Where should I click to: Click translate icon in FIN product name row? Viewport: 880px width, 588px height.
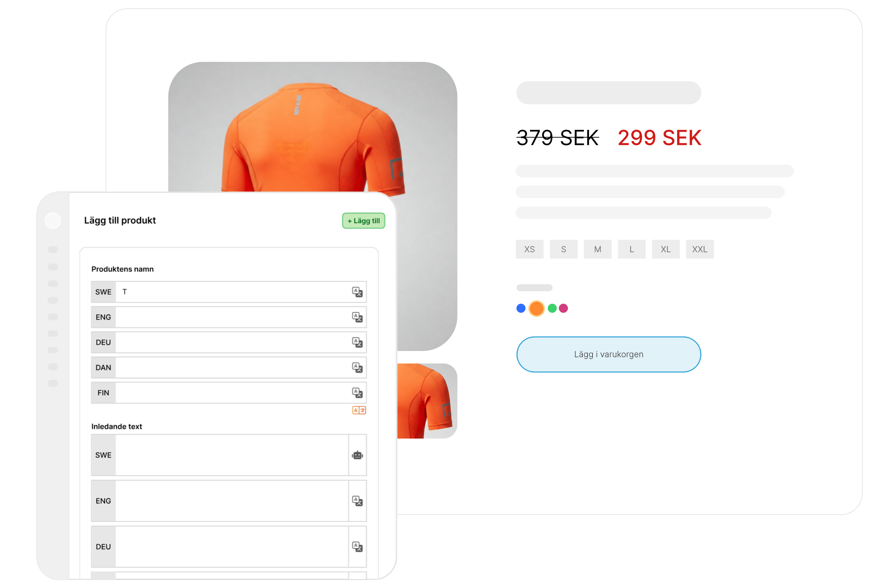(357, 393)
